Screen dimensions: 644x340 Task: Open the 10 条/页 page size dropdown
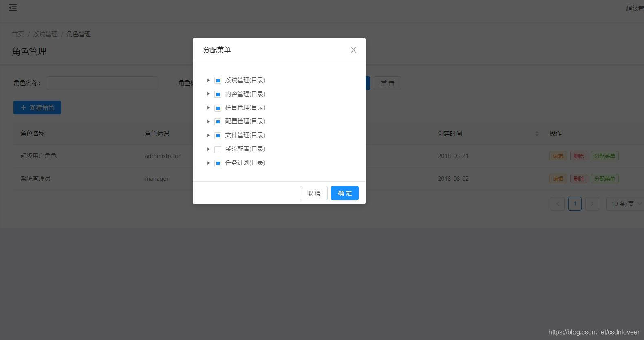click(625, 204)
